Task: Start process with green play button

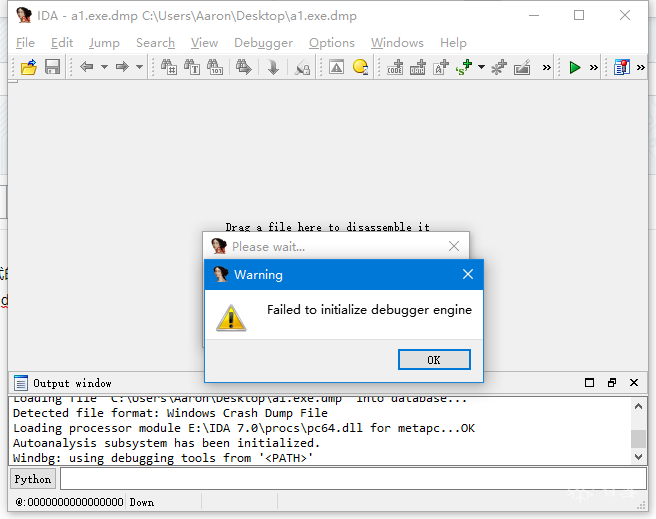Action: (575, 67)
